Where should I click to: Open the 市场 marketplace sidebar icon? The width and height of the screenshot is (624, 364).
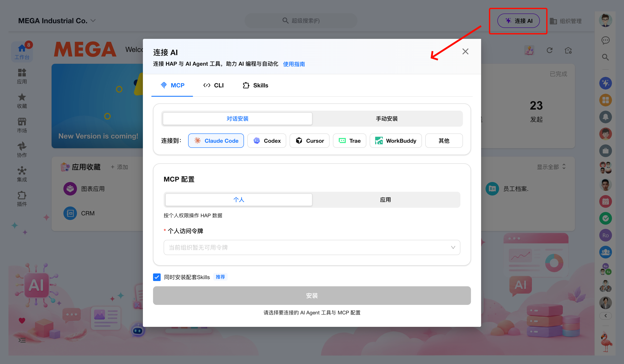click(x=22, y=125)
